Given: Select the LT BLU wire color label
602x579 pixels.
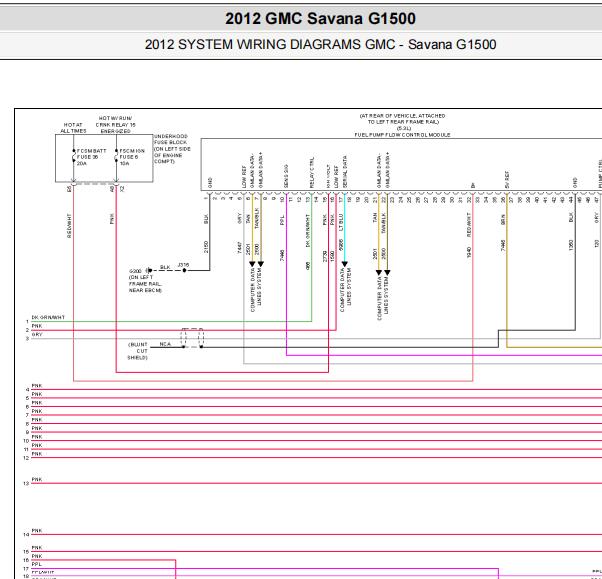Looking at the screenshot, I should (341, 222).
